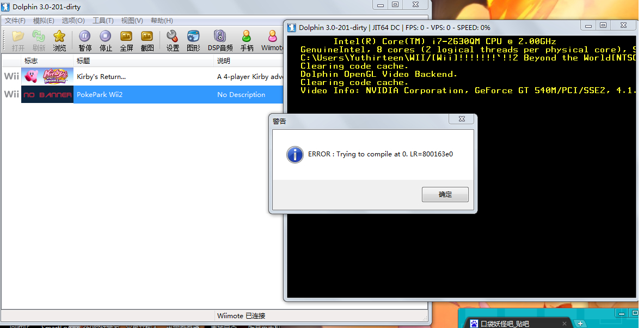Open the 选项(O) menu
This screenshot has width=644, height=328.
pos(73,21)
